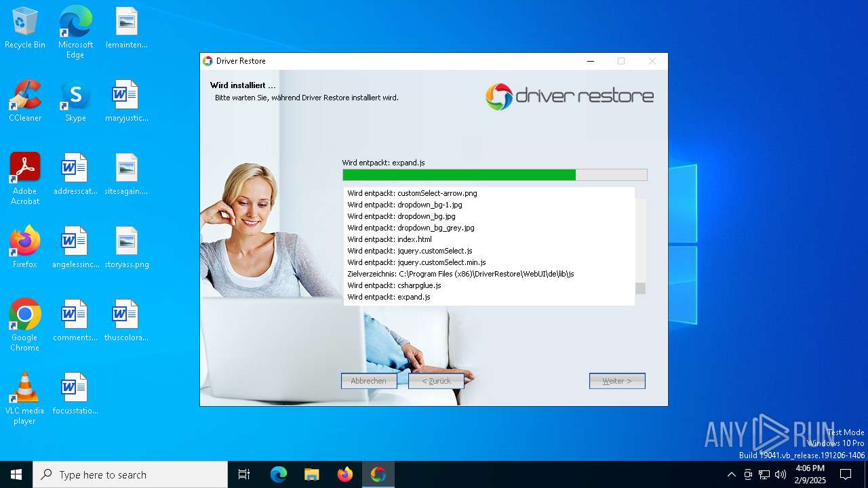Open the volume control in tray
This screenshot has width=868, height=488.
click(x=781, y=474)
